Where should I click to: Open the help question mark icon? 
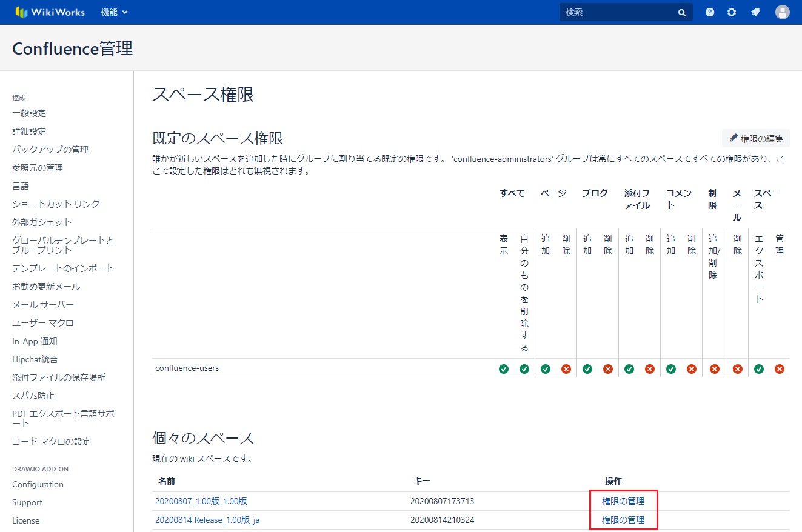coord(710,12)
